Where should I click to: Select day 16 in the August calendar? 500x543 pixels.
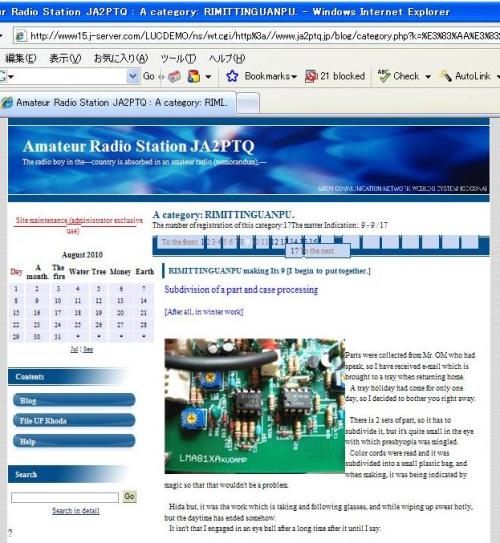pyautogui.click(x=37, y=313)
